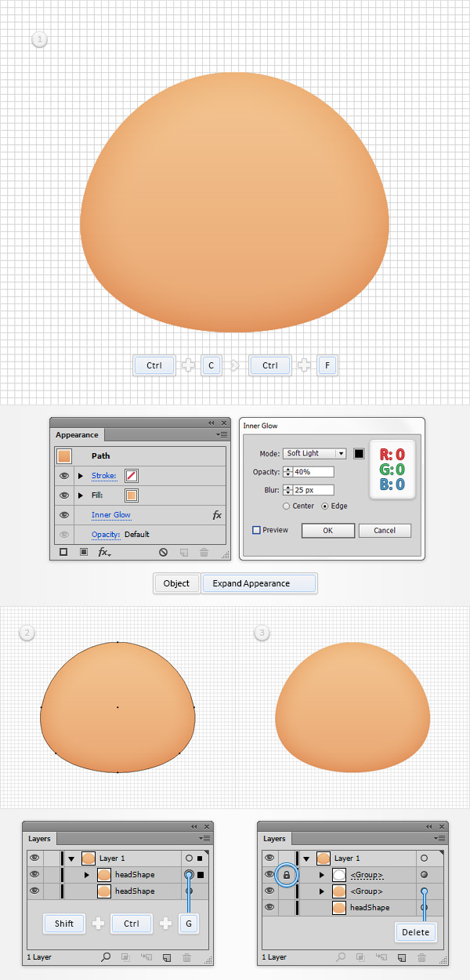The height and width of the screenshot is (980, 470).
Task: Expand second Group in right Layers panel
Action: [x=322, y=891]
